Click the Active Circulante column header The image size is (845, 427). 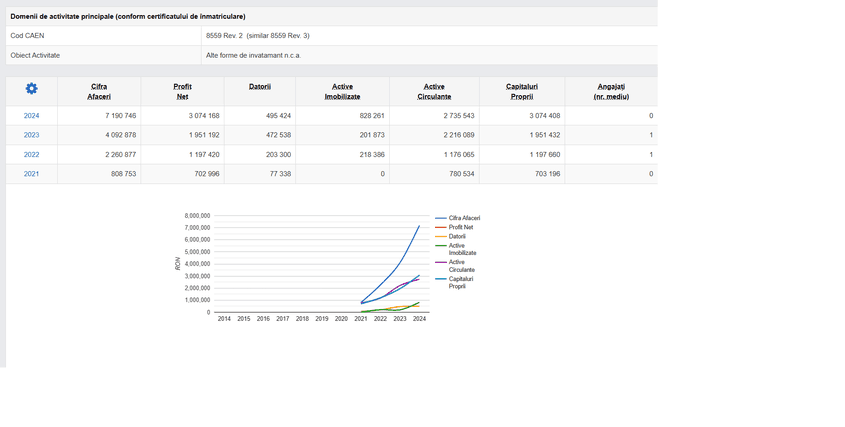pos(434,91)
